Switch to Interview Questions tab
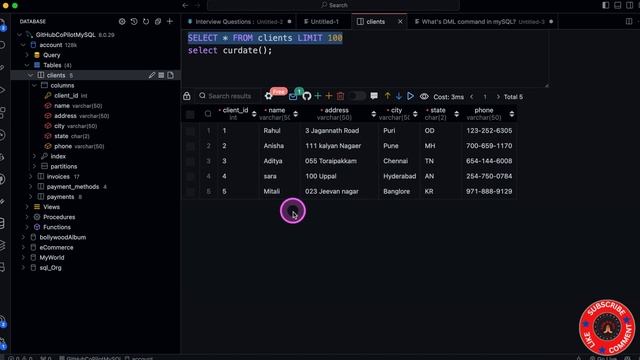The image size is (640, 360). point(239,22)
